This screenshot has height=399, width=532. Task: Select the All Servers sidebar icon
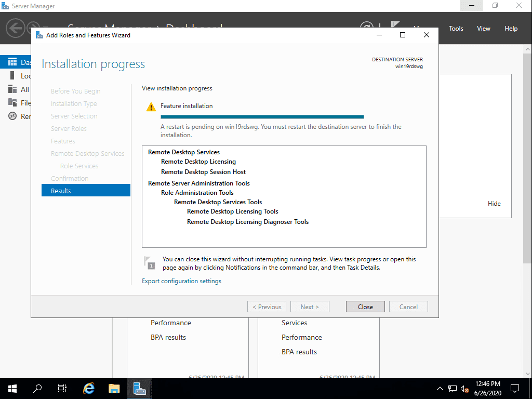coord(12,89)
